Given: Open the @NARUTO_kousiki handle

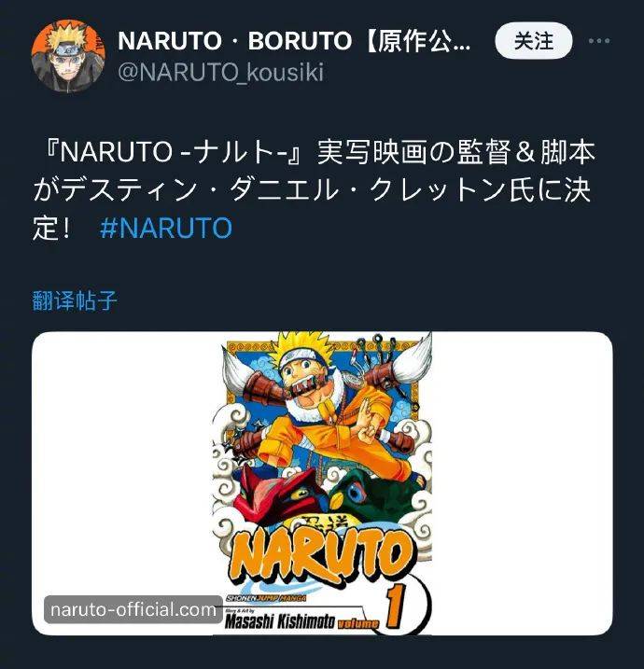Looking at the screenshot, I should (x=220, y=72).
